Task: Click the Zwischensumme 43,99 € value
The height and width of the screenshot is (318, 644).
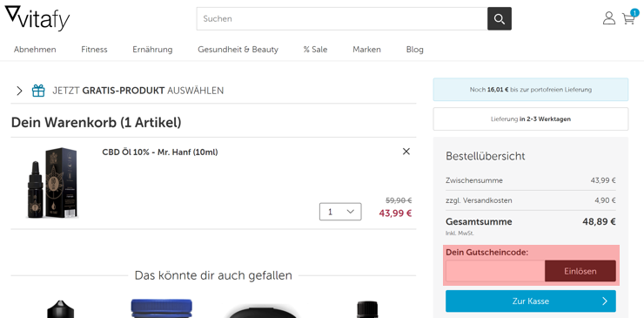Action: [603, 180]
